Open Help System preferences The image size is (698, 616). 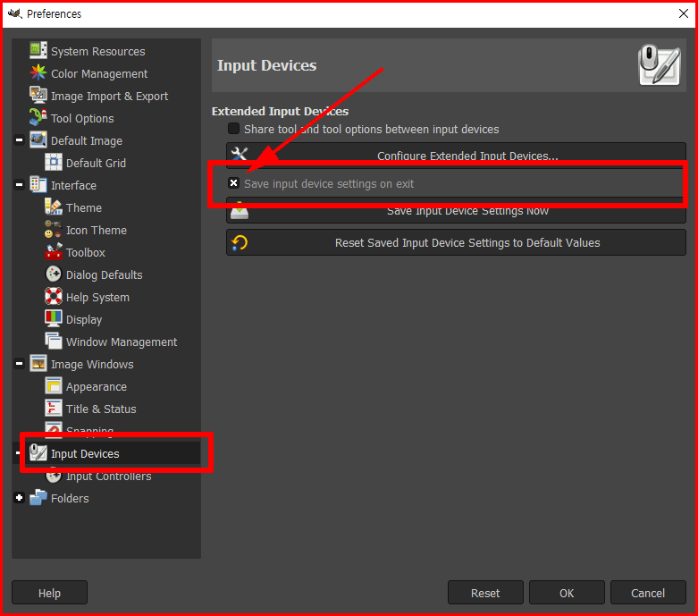tap(97, 297)
